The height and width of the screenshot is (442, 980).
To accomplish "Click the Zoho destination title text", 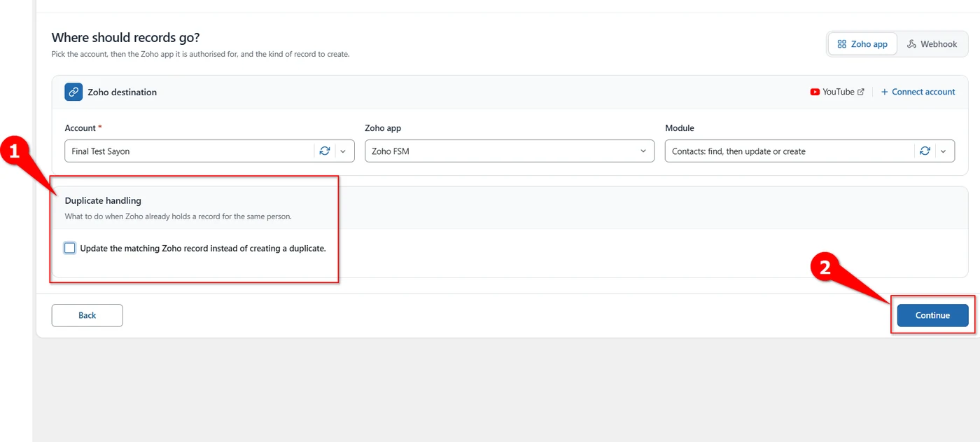I will [x=122, y=92].
